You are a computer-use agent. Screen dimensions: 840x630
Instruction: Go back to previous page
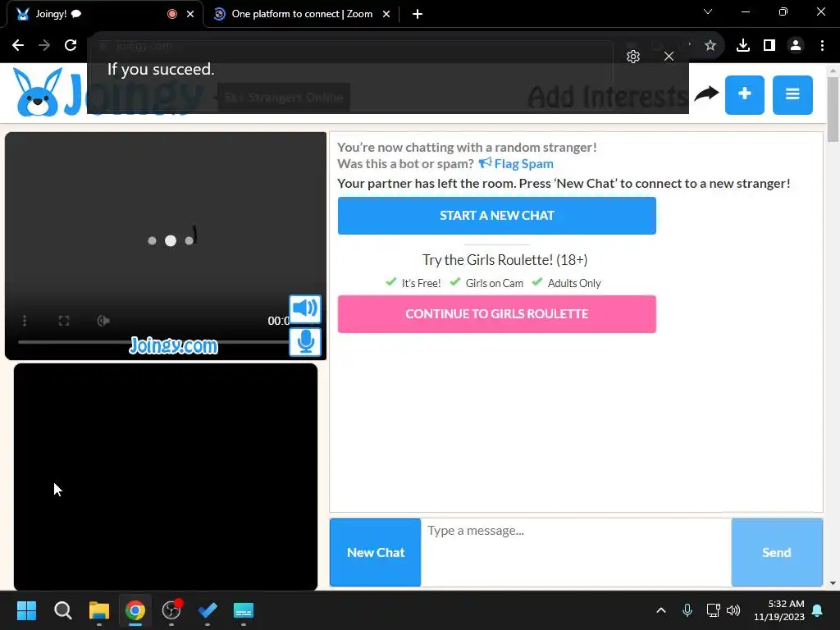point(18,45)
